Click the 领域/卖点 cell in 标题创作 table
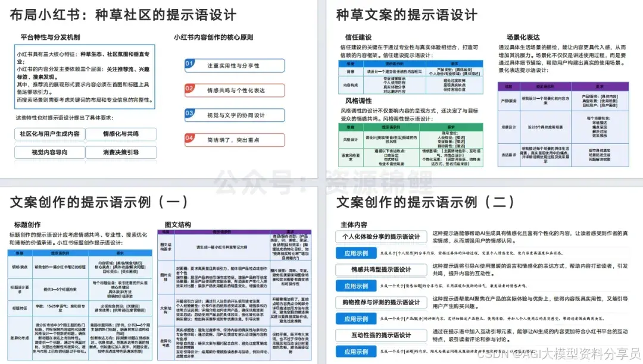 19,267
